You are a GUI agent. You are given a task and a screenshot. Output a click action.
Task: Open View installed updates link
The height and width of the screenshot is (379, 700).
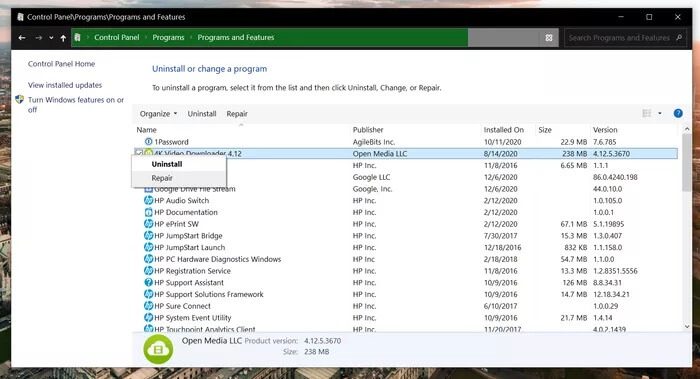coord(65,85)
